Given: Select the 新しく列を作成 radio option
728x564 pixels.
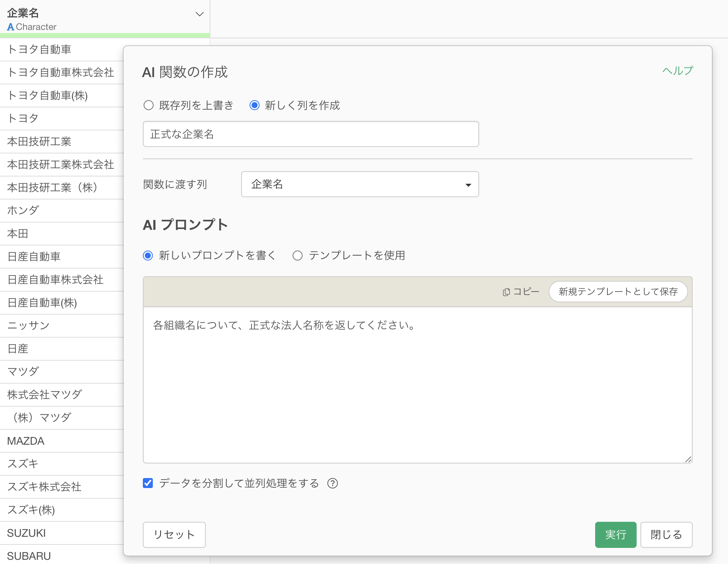Looking at the screenshot, I should pos(255,105).
